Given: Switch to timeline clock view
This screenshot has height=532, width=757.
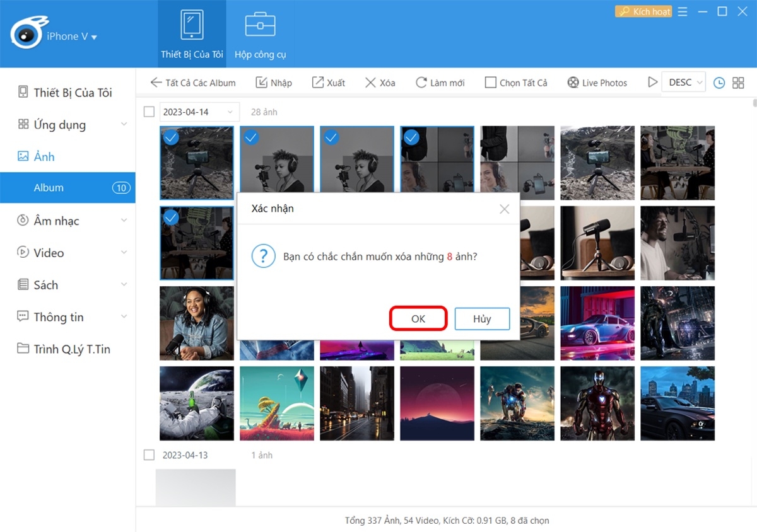Looking at the screenshot, I should [x=719, y=83].
